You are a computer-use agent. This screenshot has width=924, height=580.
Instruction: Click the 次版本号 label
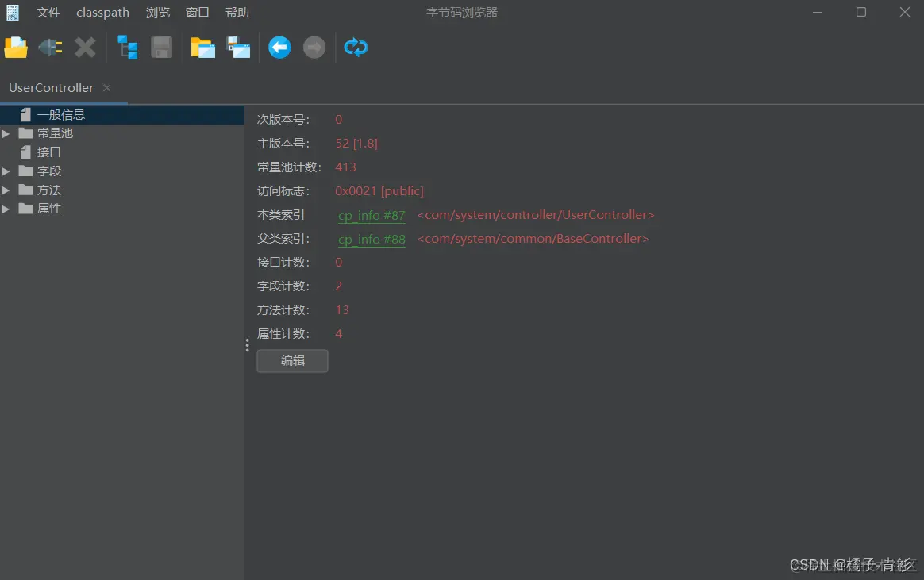(283, 120)
